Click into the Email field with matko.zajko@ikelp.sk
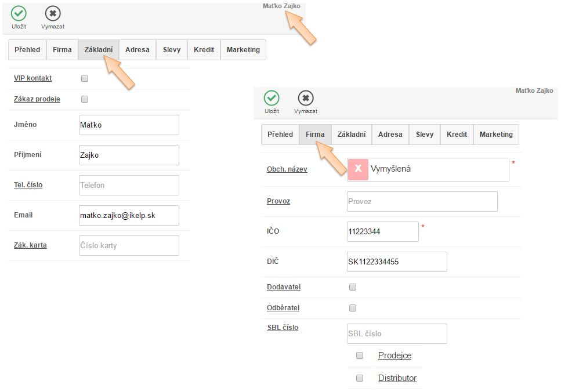Screen dimensions: 561x392 [x=129, y=215]
